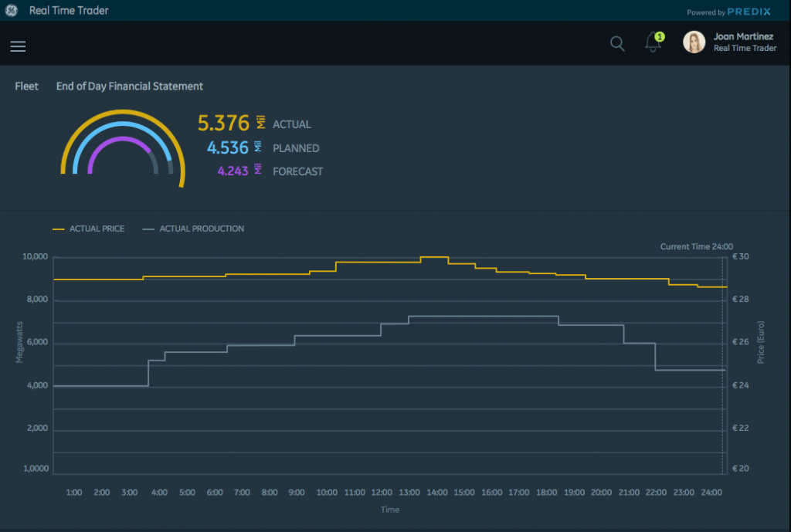Open the notifications bell icon

coord(653,43)
